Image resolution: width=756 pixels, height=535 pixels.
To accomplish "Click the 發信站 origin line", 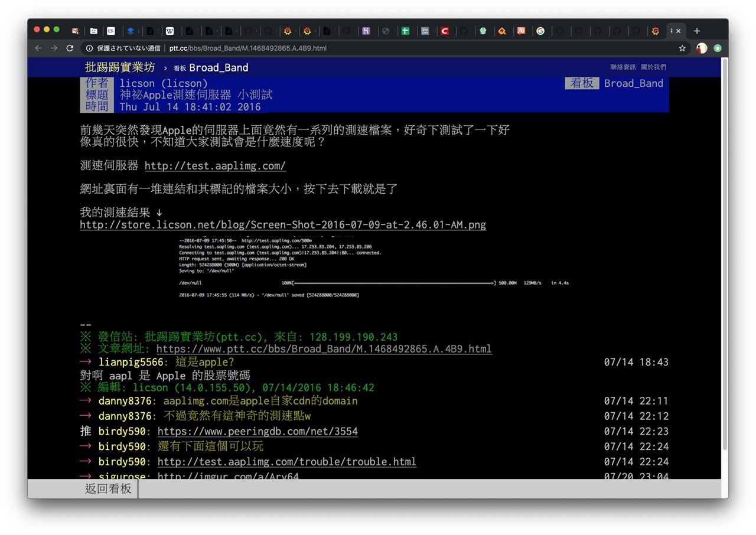I will 239,337.
